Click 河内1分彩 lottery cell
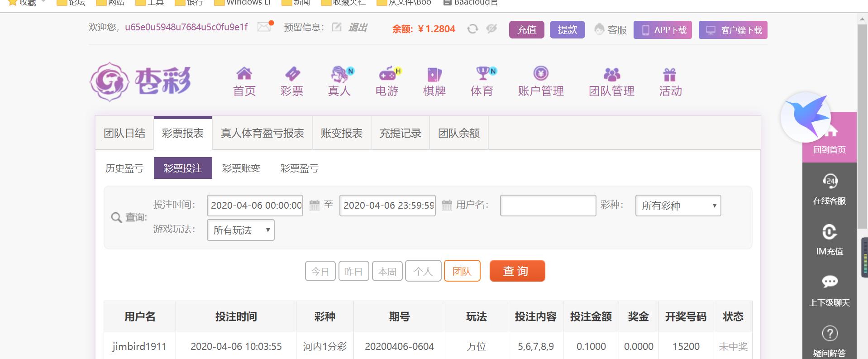 324,347
